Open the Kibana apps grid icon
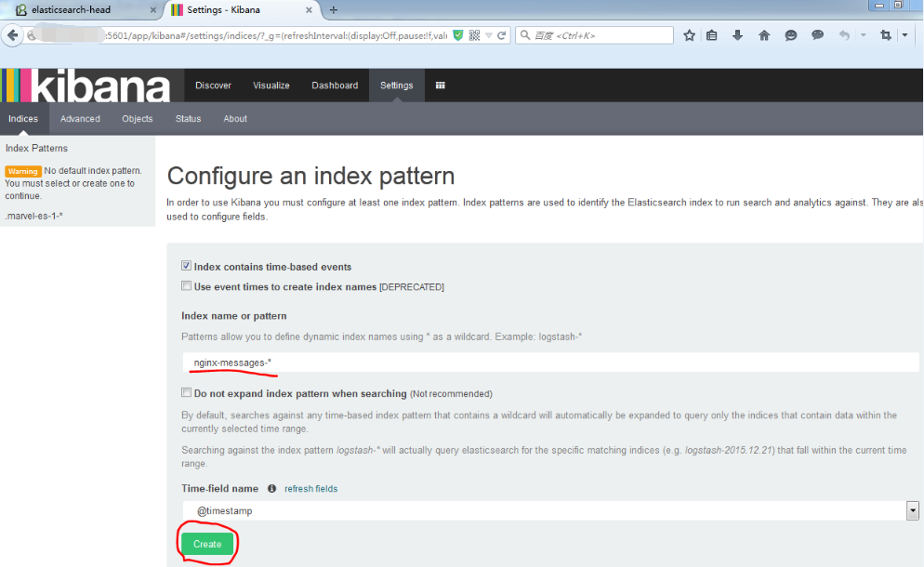The width and height of the screenshot is (924, 567). 441,86
